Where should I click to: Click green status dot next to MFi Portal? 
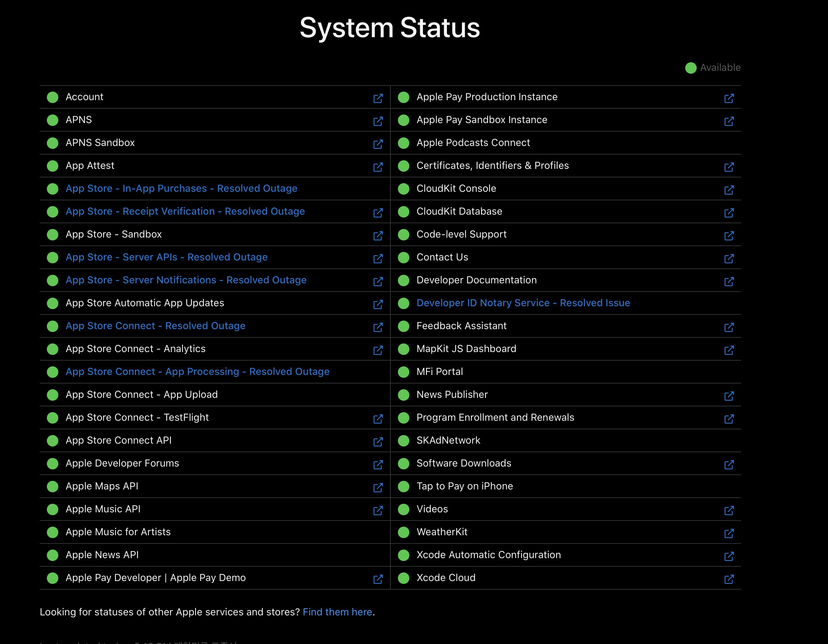point(403,372)
